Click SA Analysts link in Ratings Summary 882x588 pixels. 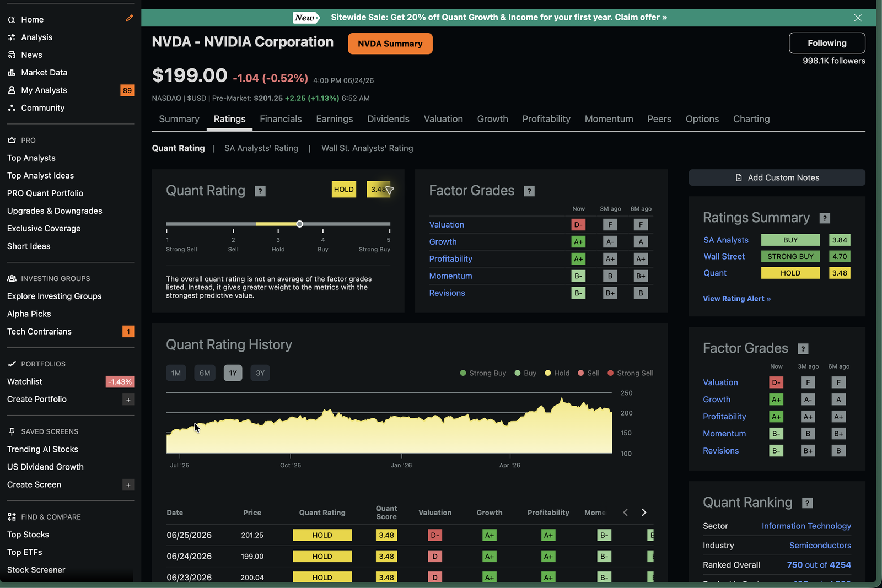(726, 240)
